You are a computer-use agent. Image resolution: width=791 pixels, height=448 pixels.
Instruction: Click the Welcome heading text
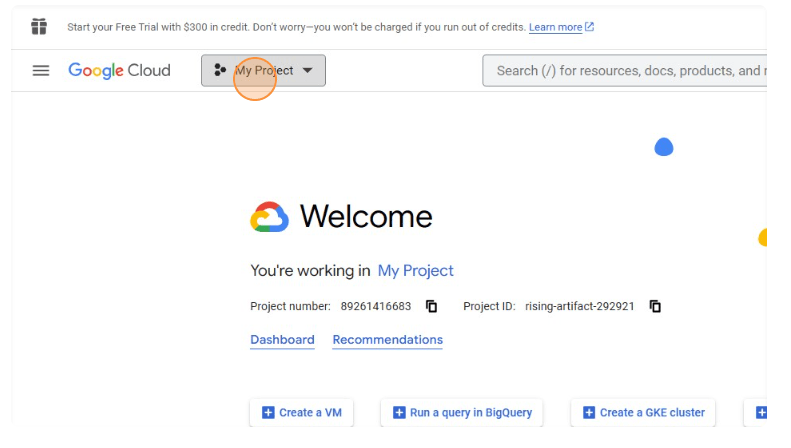(366, 217)
